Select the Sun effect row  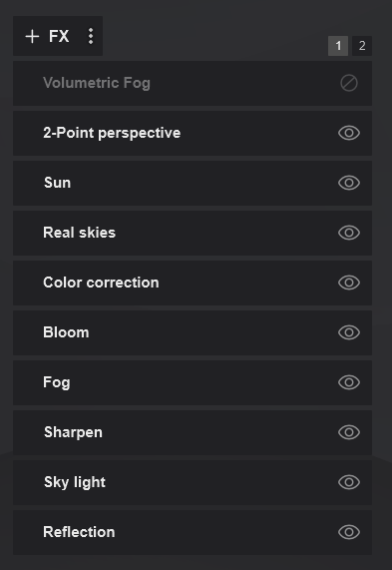tap(193, 183)
